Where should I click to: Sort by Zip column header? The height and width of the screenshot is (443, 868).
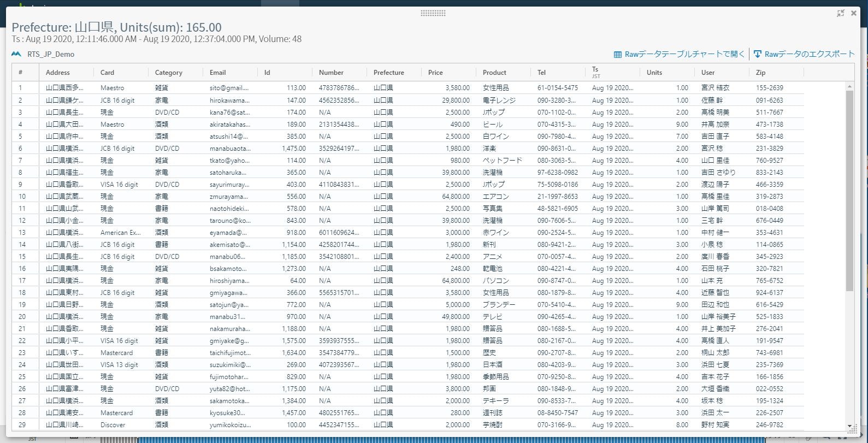(760, 72)
